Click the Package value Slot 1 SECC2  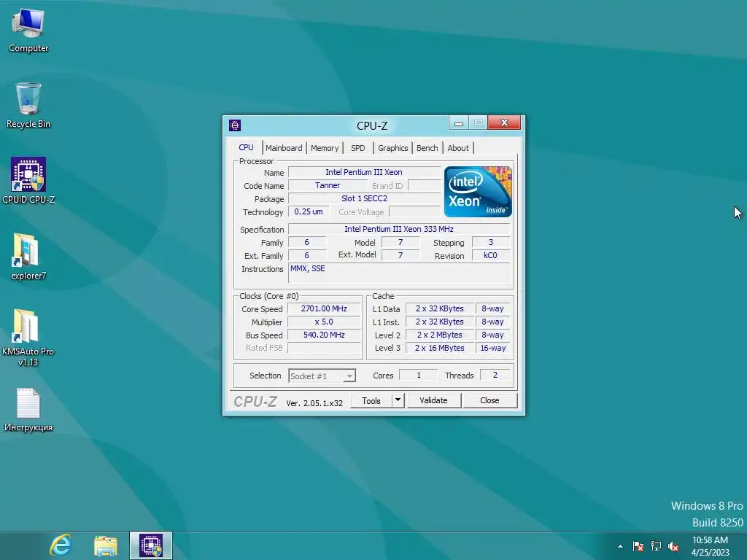pyautogui.click(x=364, y=198)
